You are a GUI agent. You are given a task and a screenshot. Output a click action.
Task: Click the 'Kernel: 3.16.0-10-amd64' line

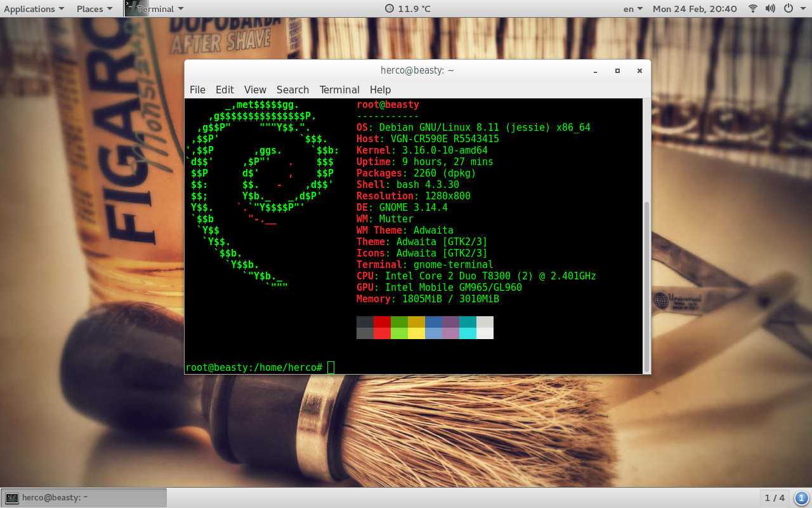422,150
